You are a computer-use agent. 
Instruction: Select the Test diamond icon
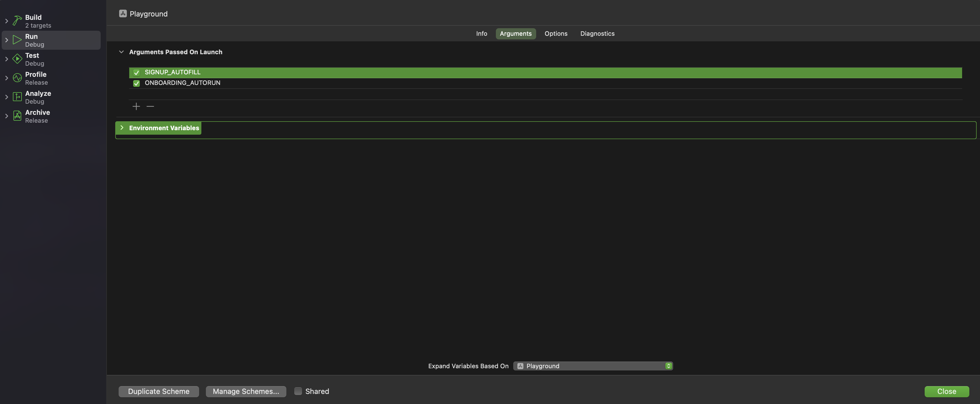(x=17, y=58)
